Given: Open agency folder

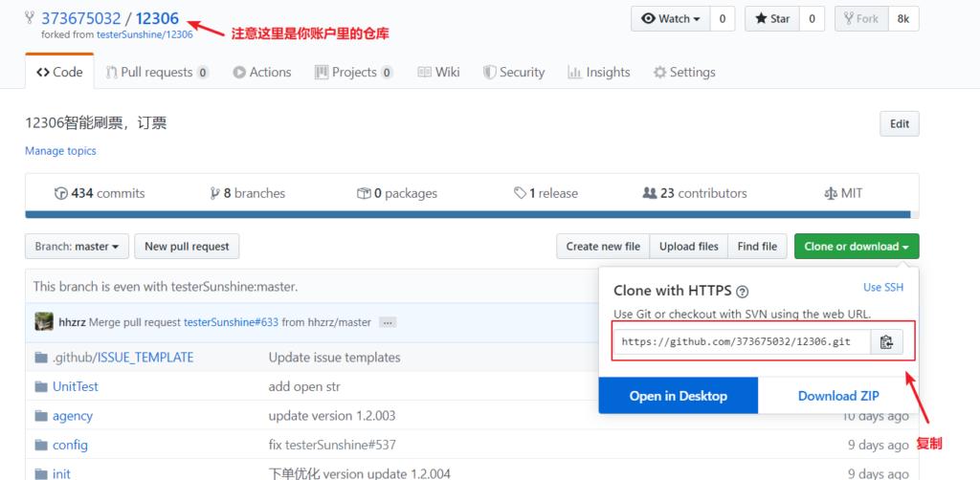Looking at the screenshot, I should coord(73,416).
